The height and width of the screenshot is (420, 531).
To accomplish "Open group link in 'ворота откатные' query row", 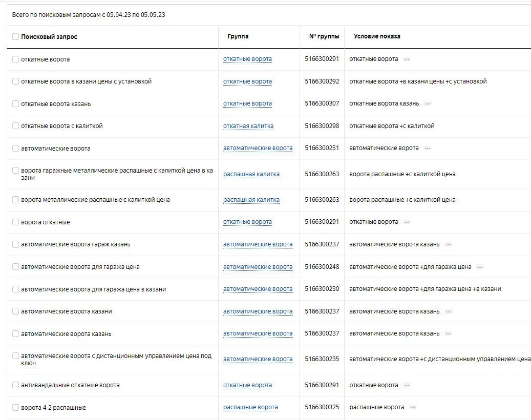I will coord(247,222).
